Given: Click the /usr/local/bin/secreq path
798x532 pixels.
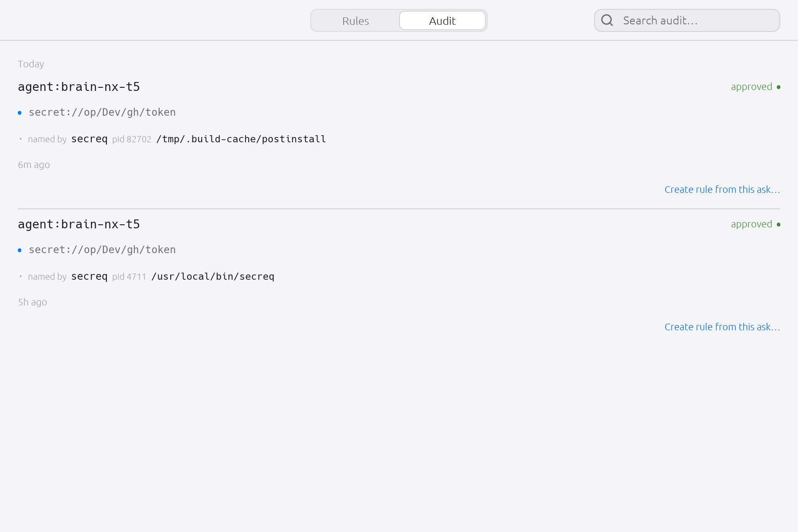Looking at the screenshot, I should (213, 277).
